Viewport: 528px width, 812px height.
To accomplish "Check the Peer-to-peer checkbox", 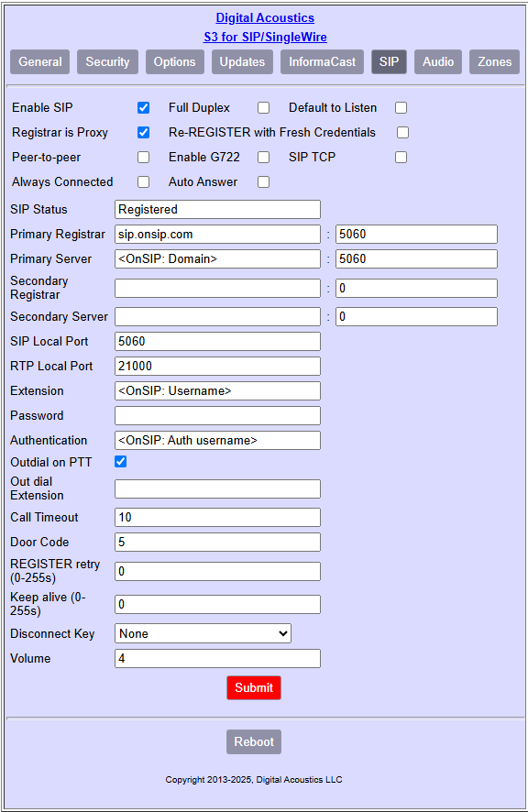I will [144, 158].
